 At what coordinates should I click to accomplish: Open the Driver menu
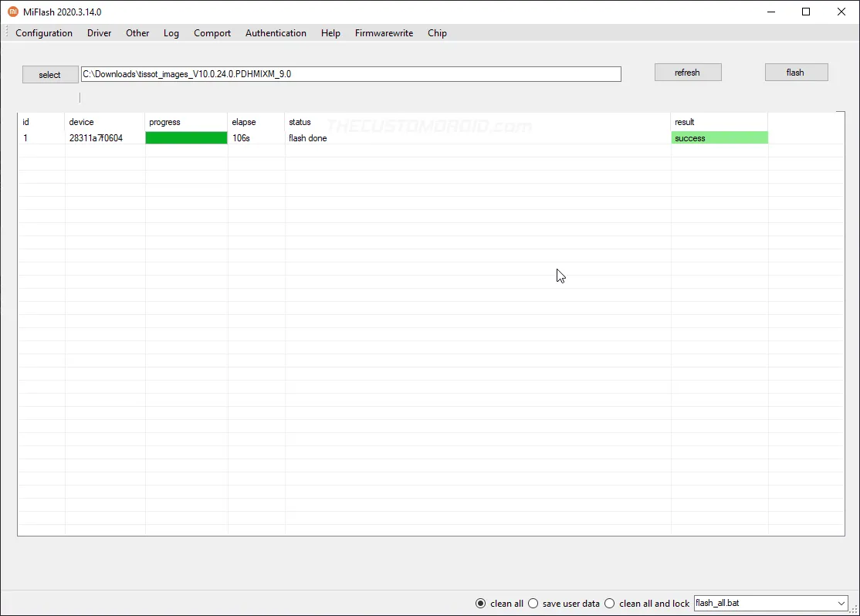pos(99,33)
